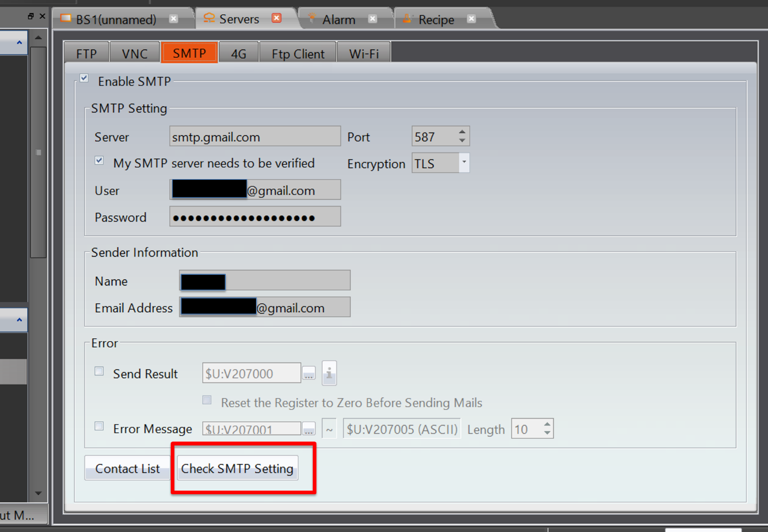The width and height of the screenshot is (768, 532).
Task: Click the Send Result address field $U:V207000
Action: (x=251, y=374)
